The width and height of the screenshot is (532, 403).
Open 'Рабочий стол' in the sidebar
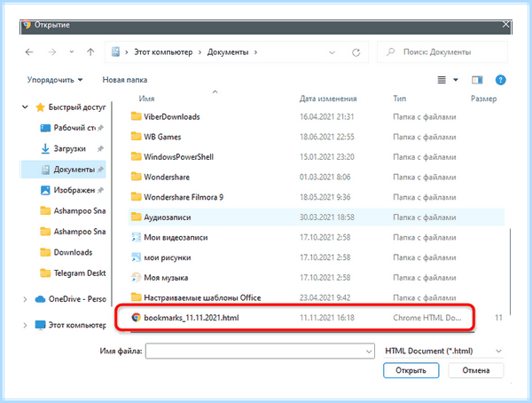74,128
